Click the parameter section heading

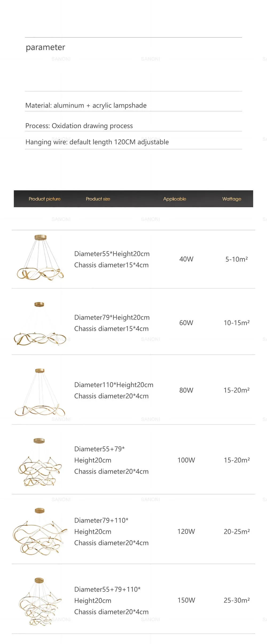[x=45, y=47]
